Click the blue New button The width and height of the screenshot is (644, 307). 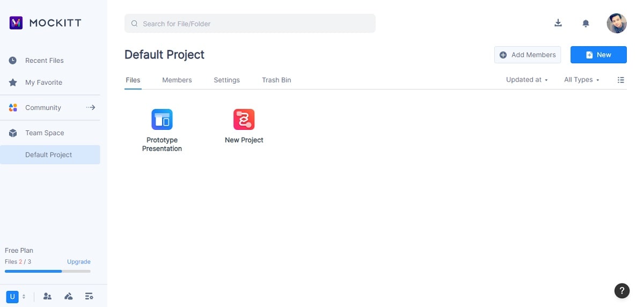click(x=598, y=55)
